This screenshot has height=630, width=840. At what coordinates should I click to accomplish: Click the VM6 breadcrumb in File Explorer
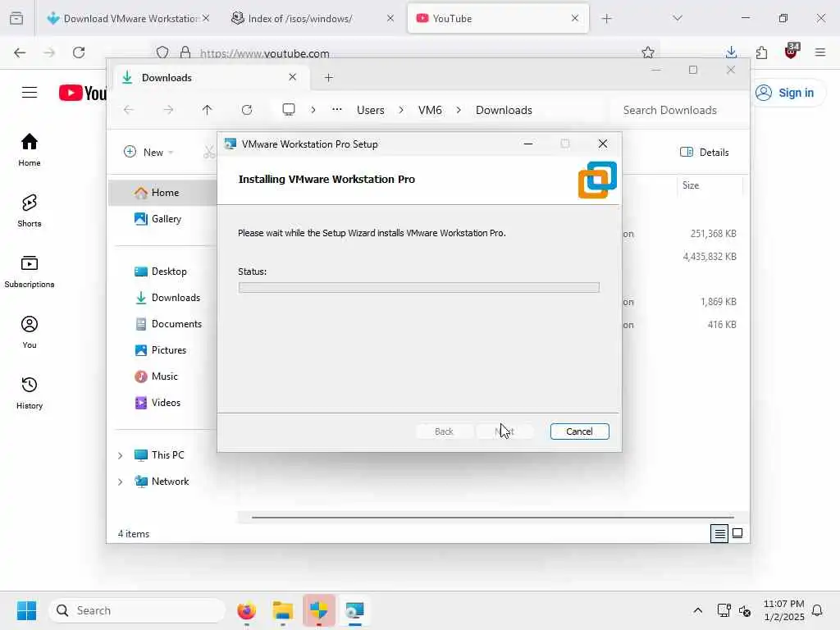click(430, 110)
